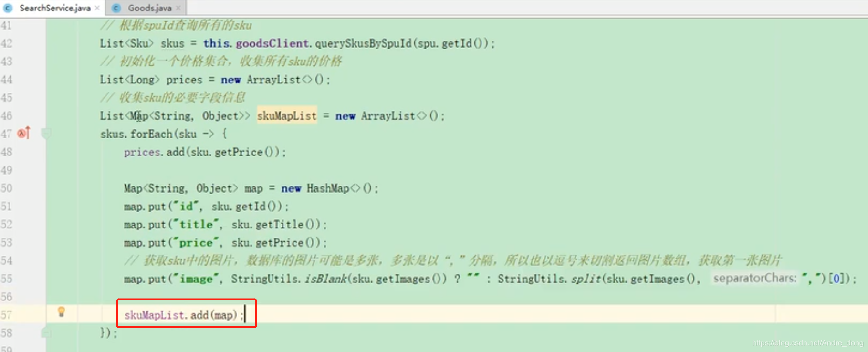Click sku.getTitle() on line 52
The width and height of the screenshot is (868, 352).
point(276,225)
